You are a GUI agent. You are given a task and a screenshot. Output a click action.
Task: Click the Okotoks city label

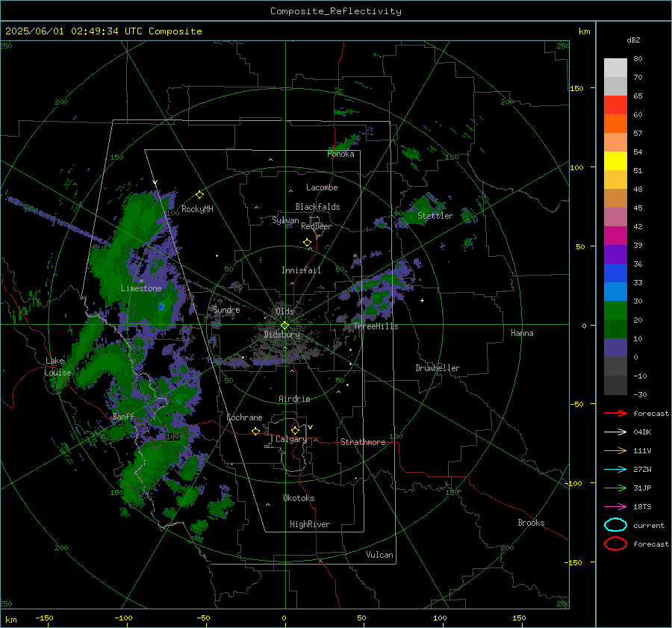point(299,497)
